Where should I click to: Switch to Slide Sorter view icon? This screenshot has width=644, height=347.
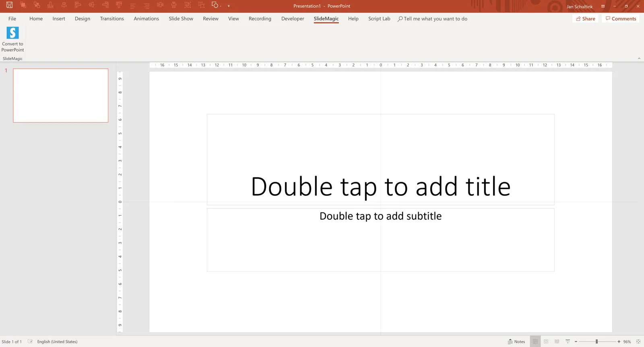point(546,341)
